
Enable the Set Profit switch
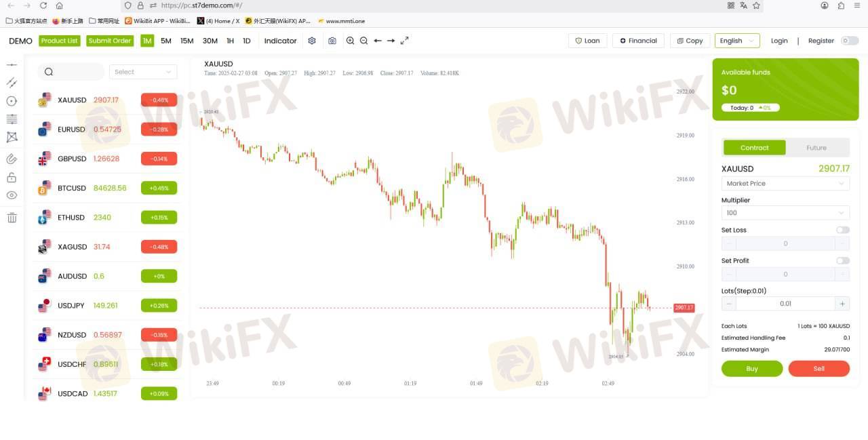843,260
